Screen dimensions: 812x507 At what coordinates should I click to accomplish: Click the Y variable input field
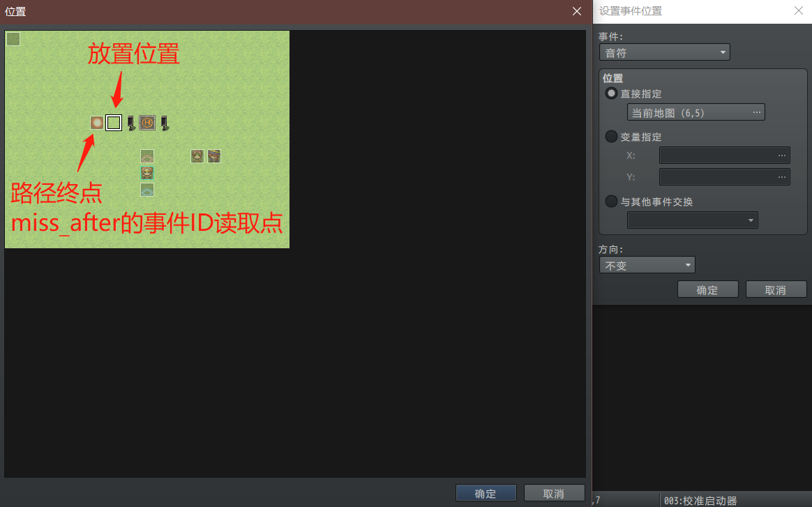pos(725,176)
